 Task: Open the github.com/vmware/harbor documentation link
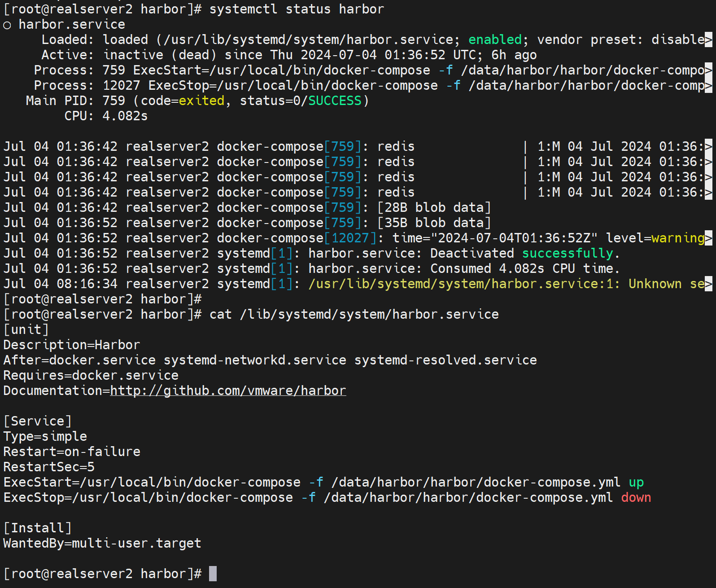tap(228, 391)
